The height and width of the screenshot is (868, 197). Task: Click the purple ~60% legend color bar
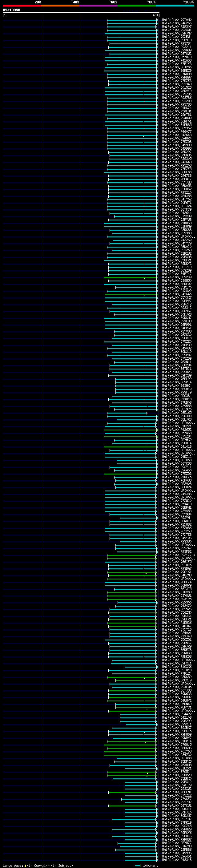99,6
